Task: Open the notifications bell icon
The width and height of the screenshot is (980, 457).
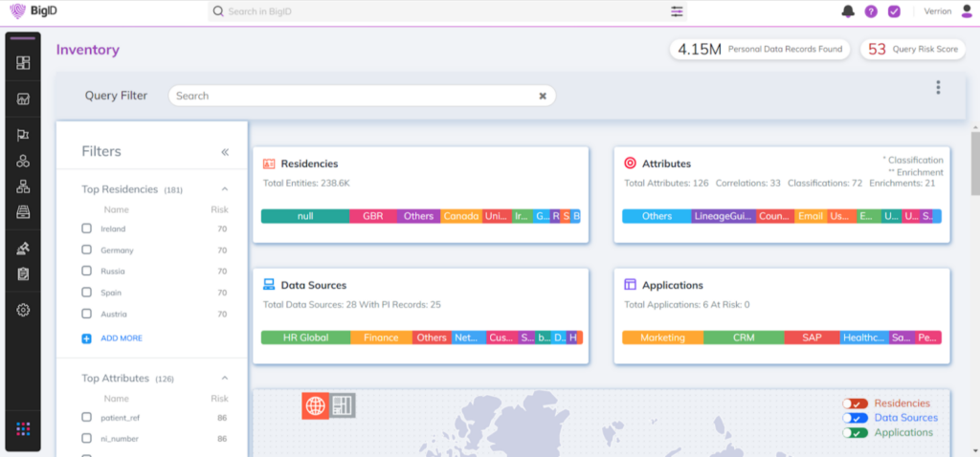Action: click(x=847, y=11)
